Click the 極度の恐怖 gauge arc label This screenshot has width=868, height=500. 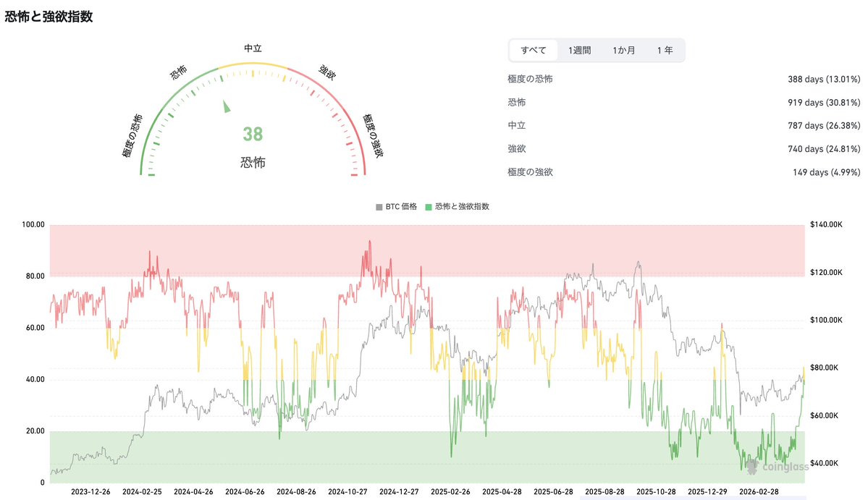click(x=132, y=135)
